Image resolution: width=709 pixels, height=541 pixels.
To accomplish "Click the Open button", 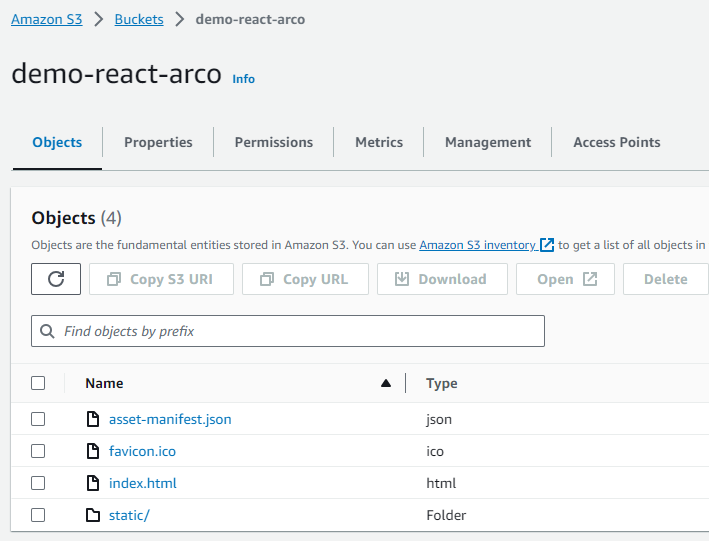I will pyautogui.click(x=565, y=279).
